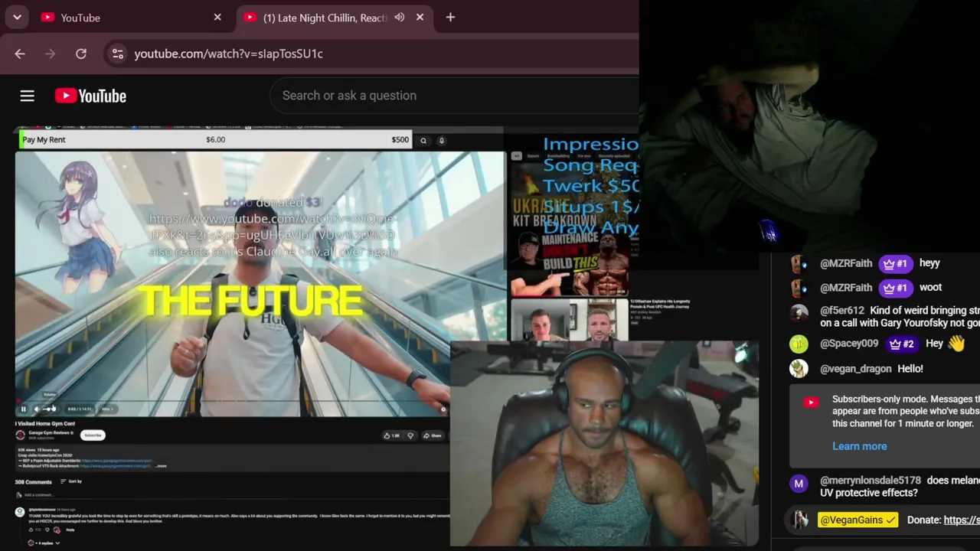Open the Learn more link in chat
This screenshot has width=980, height=551.
coord(860,446)
